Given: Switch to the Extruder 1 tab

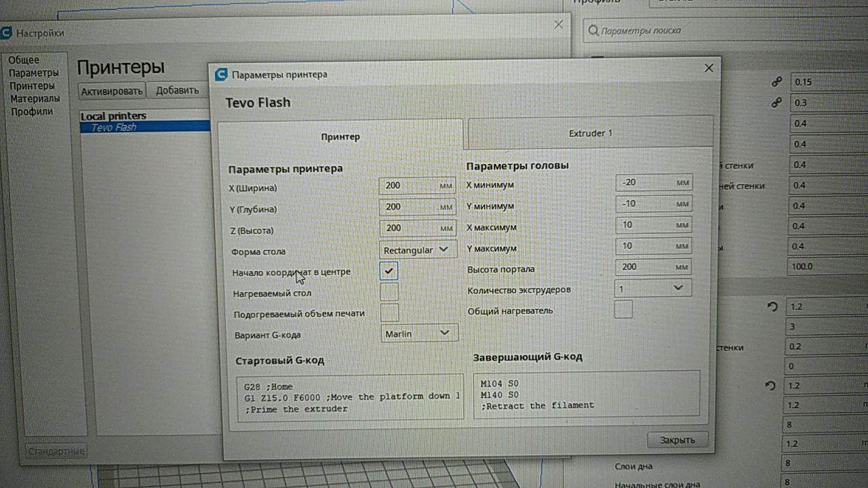Looking at the screenshot, I should pos(590,133).
